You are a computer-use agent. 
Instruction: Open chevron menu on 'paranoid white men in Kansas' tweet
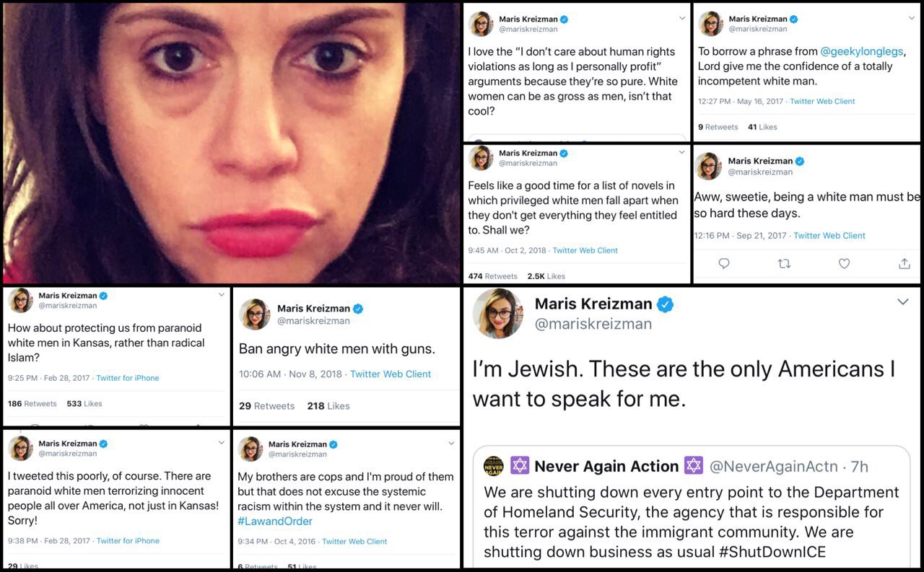pos(222,295)
